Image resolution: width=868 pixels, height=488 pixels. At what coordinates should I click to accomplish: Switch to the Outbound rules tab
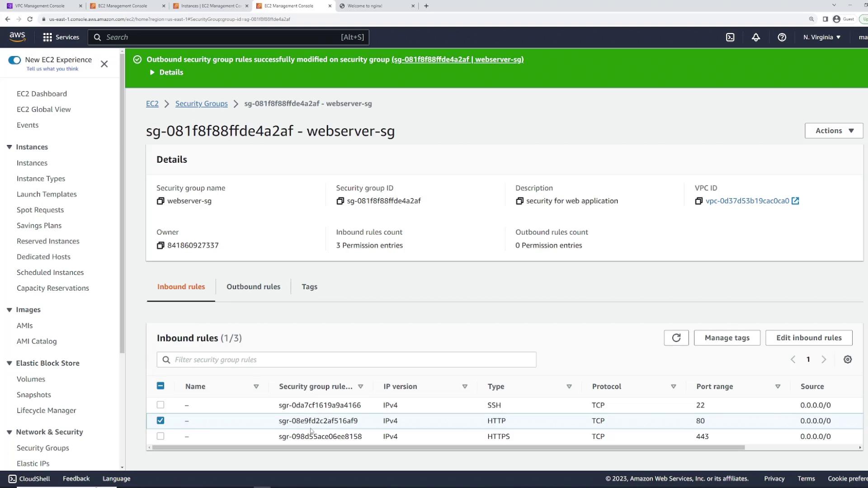click(253, 287)
